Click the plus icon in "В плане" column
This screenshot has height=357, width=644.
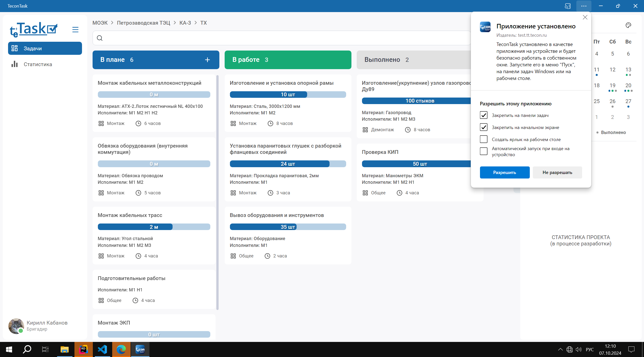pyautogui.click(x=207, y=60)
